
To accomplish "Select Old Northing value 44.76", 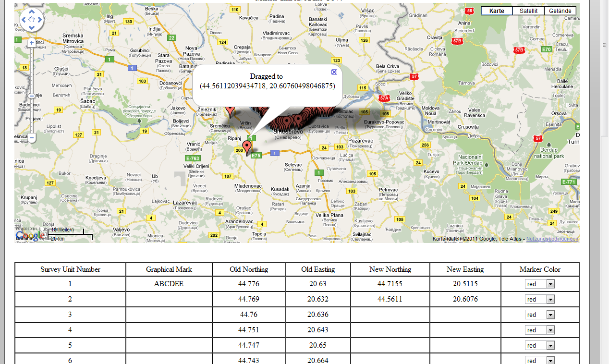I will click(249, 315).
